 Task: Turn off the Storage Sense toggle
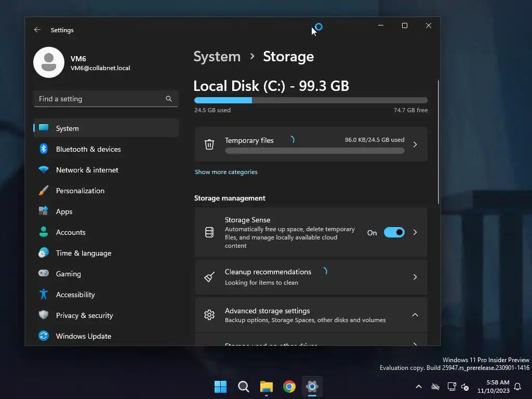(x=394, y=232)
